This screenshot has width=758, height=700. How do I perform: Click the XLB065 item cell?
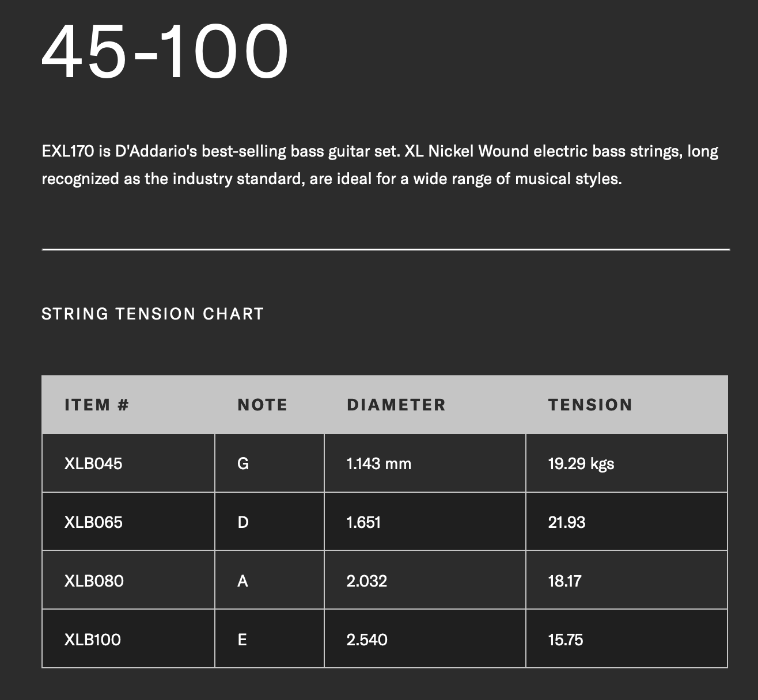click(128, 522)
